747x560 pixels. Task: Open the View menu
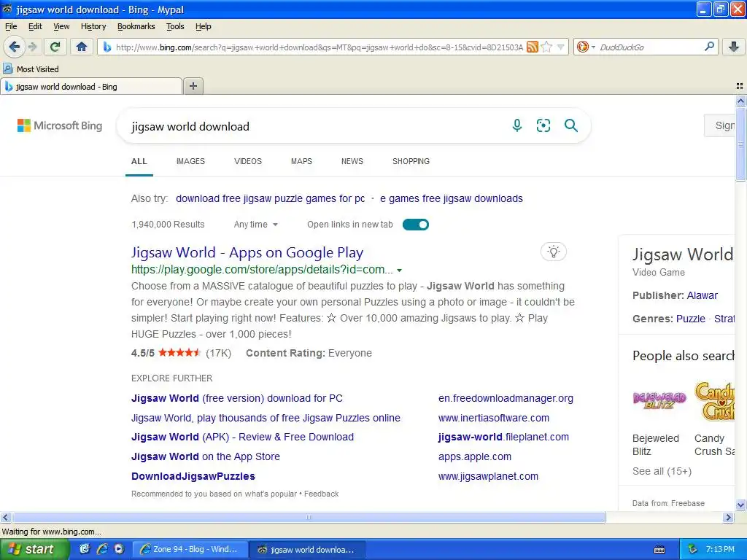61,26
